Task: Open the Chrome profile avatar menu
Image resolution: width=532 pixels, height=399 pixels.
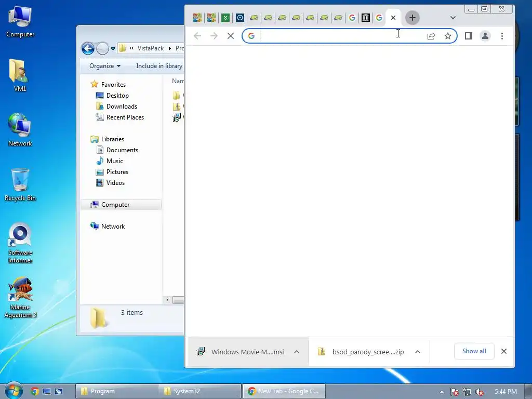Action: click(x=485, y=36)
